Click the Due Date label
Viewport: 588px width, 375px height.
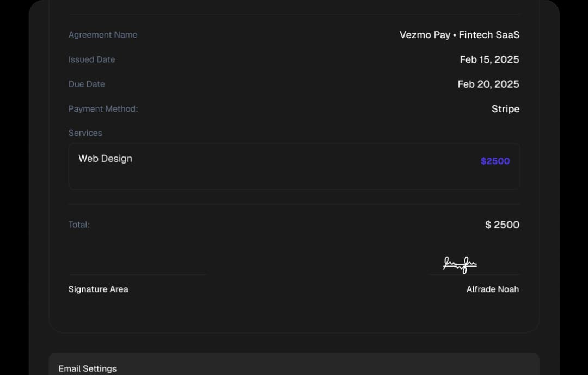pyautogui.click(x=87, y=84)
